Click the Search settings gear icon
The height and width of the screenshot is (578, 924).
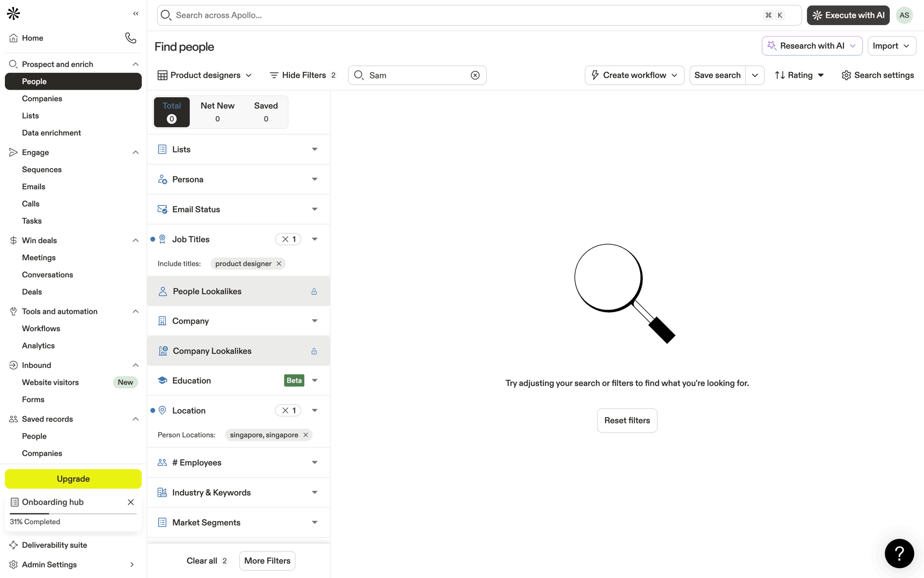click(846, 75)
